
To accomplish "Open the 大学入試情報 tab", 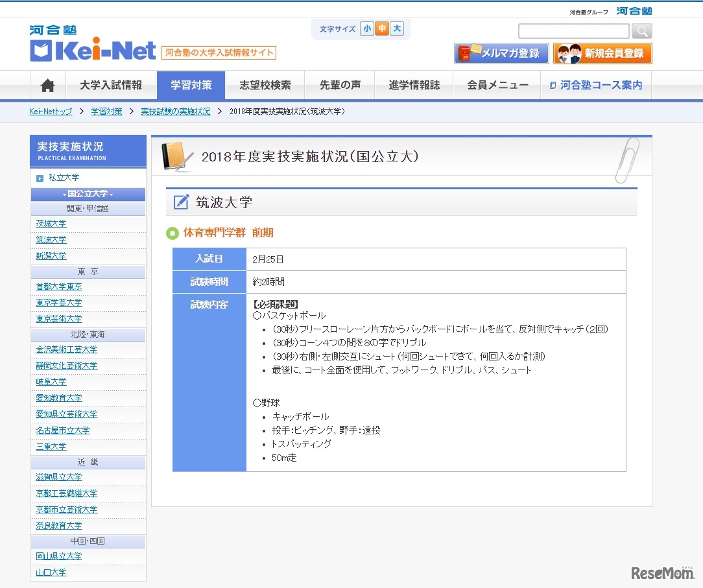I will [111, 86].
